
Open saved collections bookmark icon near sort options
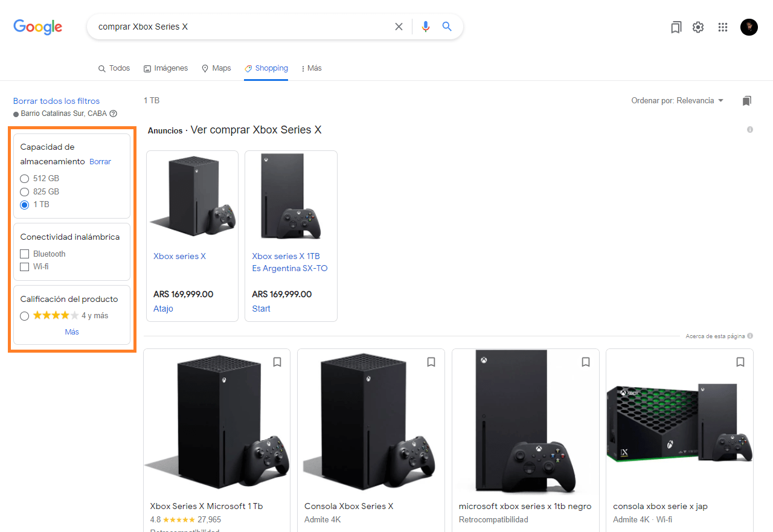[747, 100]
